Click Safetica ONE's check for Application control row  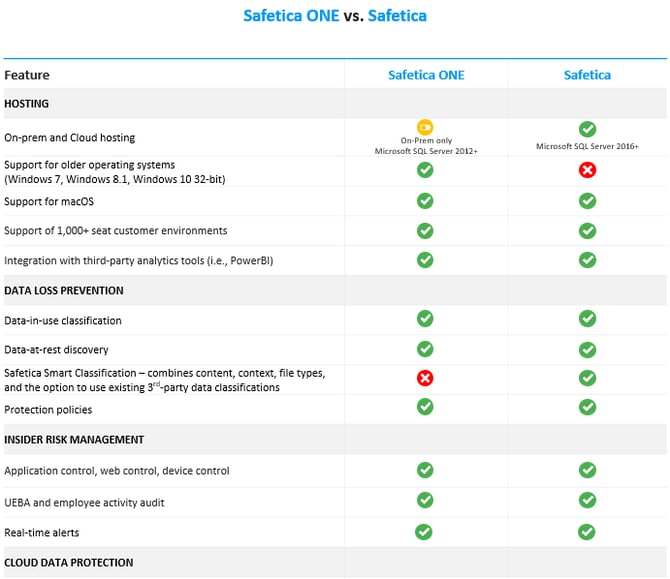[425, 469]
